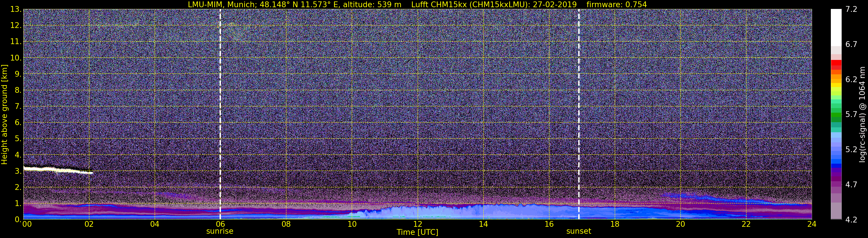This screenshot has height=238, width=868.
Task: Click the '13.' height tick label
Action: [x=16, y=9]
